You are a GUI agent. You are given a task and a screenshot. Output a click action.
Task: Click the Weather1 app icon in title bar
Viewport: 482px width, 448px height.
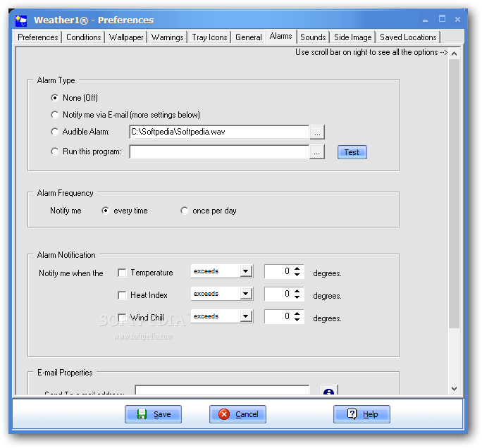(21, 20)
